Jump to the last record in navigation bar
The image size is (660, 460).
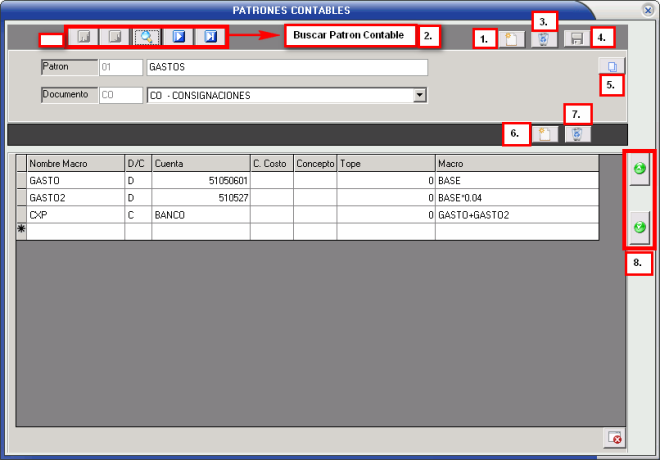tap(210, 38)
